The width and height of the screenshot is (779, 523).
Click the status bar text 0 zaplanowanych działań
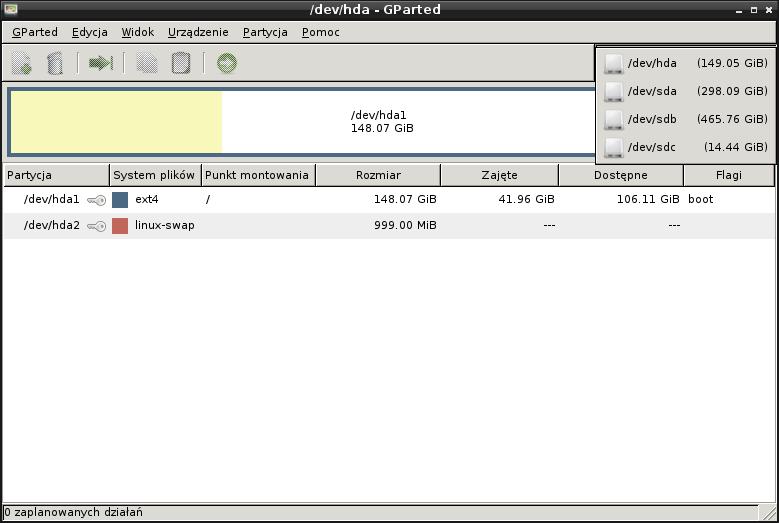tap(73, 512)
